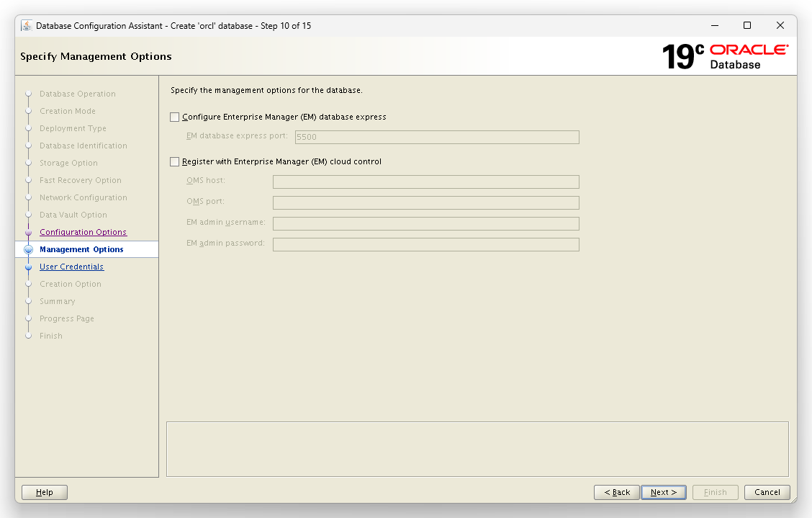
Task: Click the Specify Management Options heading
Action: tap(96, 56)
